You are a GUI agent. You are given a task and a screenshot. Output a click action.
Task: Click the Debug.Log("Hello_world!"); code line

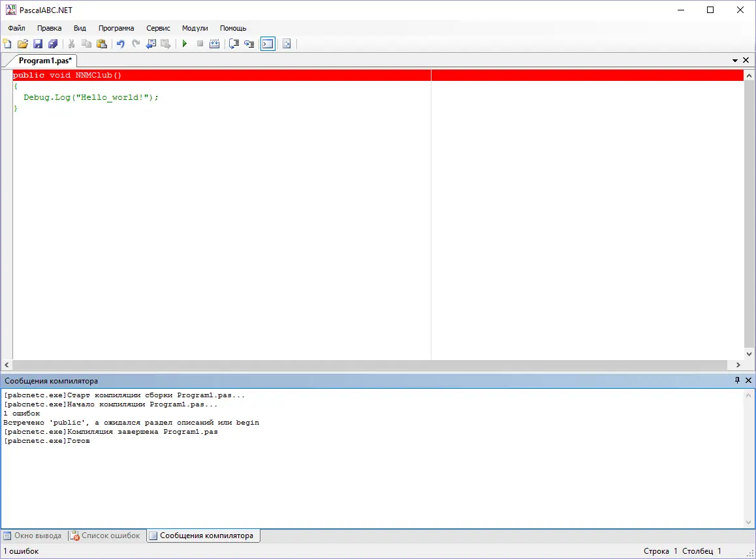click(91, 97)
